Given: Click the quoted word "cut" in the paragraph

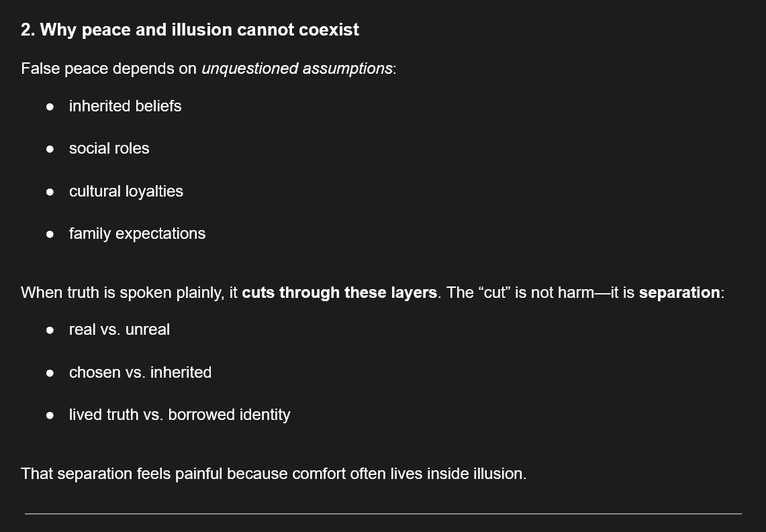Looking at the screenshot, I should click(x=494, y=292).
